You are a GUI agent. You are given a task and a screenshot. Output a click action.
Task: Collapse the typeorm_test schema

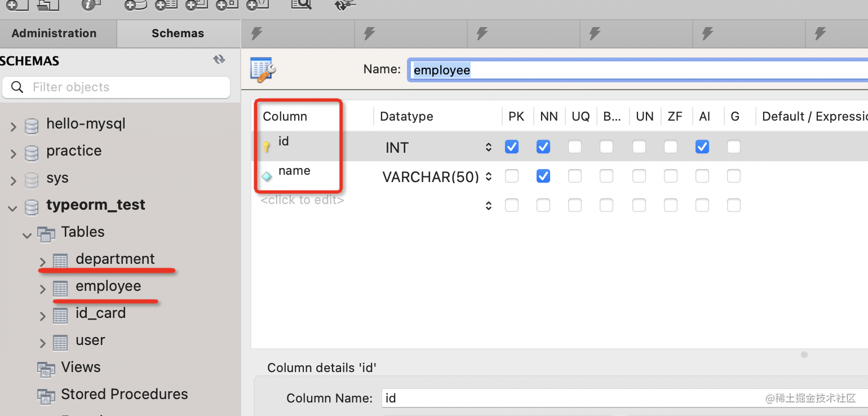12,209
